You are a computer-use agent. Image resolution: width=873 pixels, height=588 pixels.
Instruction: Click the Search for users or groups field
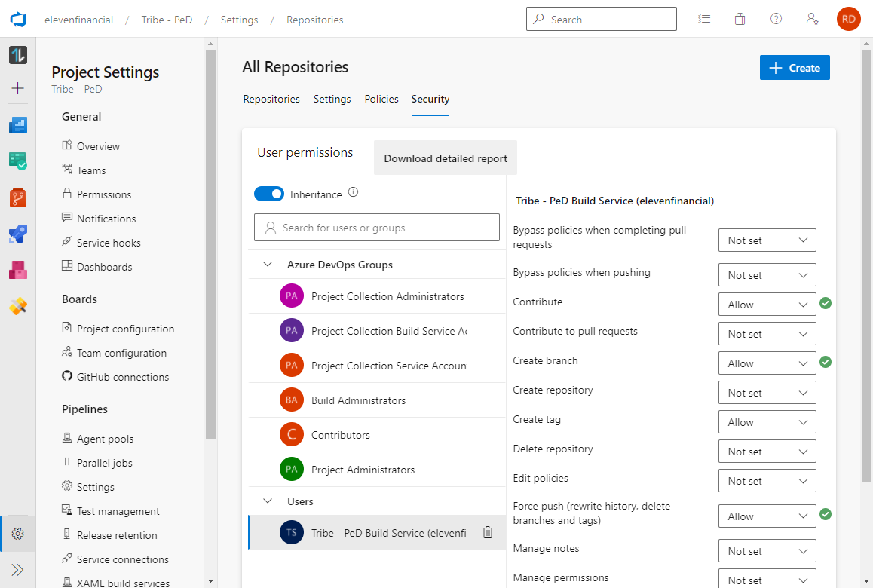377,227
